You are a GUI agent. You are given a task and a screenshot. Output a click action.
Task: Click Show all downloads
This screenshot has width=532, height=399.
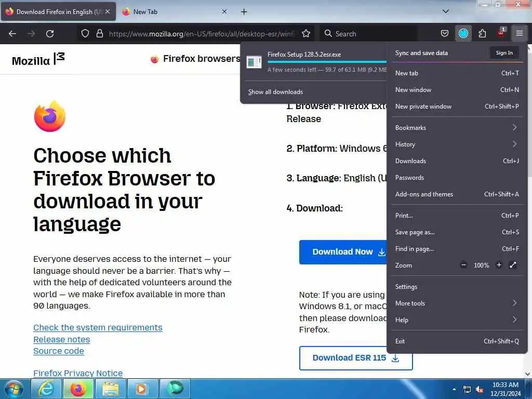pyautogui.click(x=275, y=92)
